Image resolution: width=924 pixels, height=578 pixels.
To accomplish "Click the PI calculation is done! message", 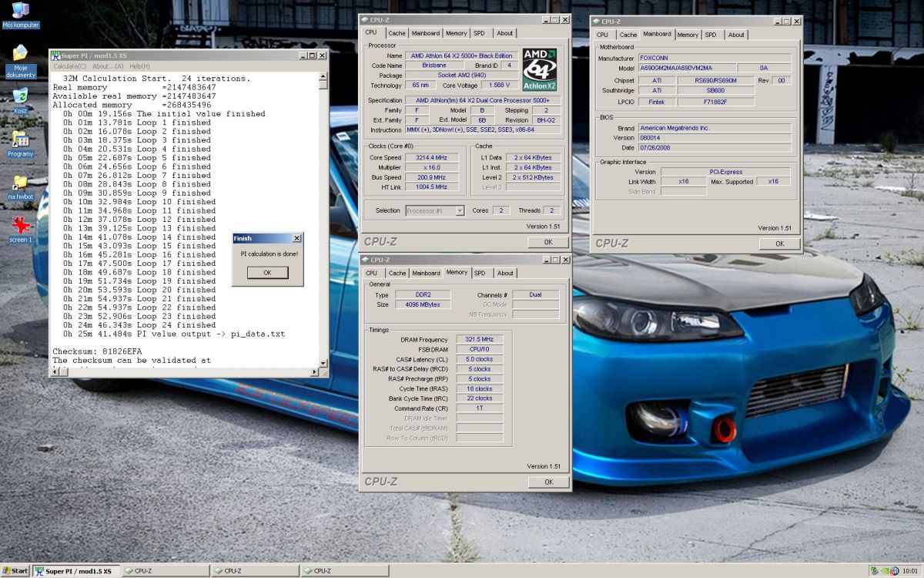I will [269, 254].
